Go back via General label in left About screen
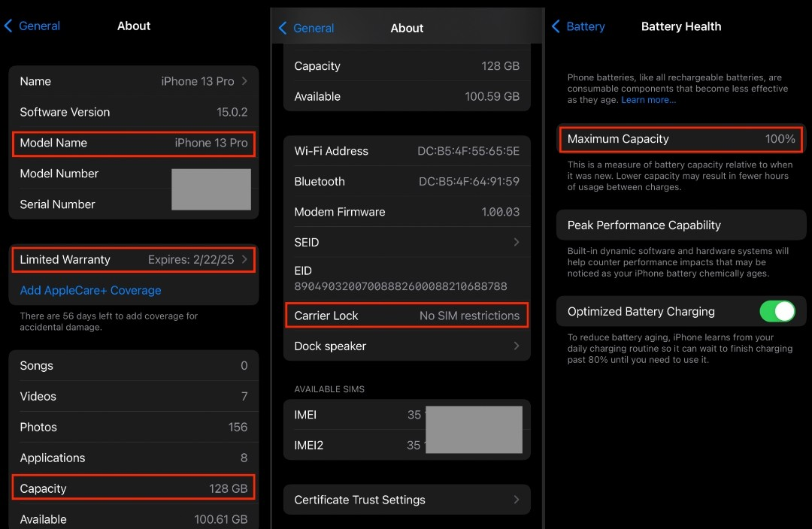Viewport: 812px width, 529px height. [39, 26]
